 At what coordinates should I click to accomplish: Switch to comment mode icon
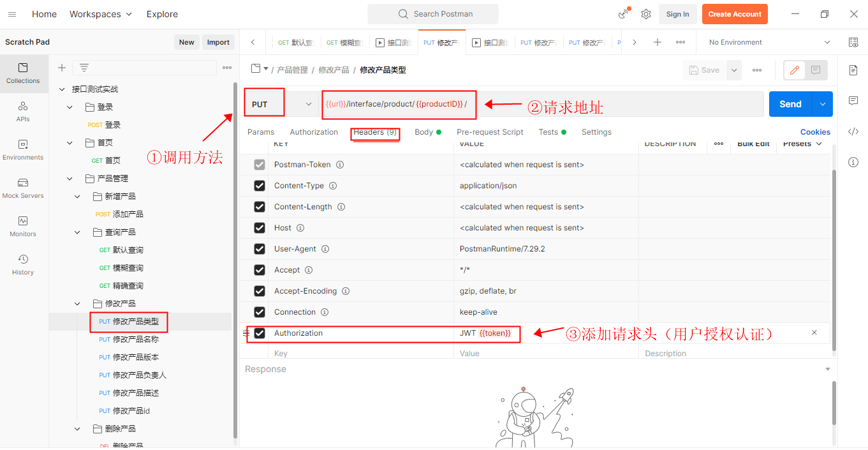[816, 70]
